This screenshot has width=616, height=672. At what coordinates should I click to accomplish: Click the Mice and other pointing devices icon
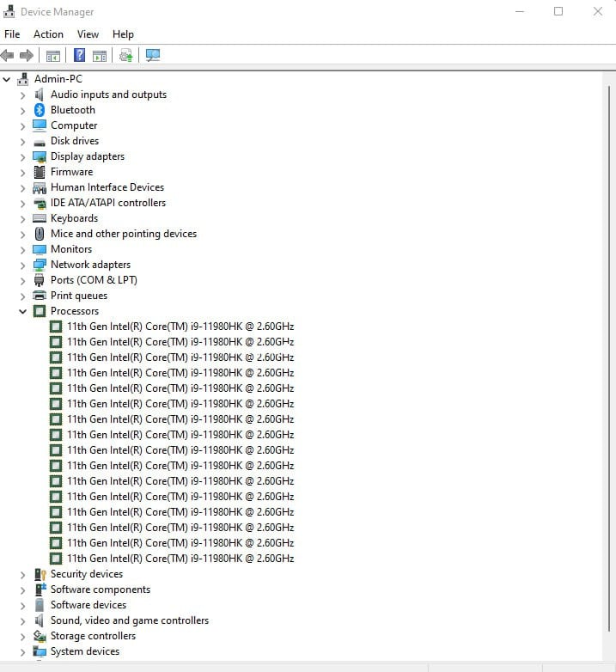coord(40,234)
